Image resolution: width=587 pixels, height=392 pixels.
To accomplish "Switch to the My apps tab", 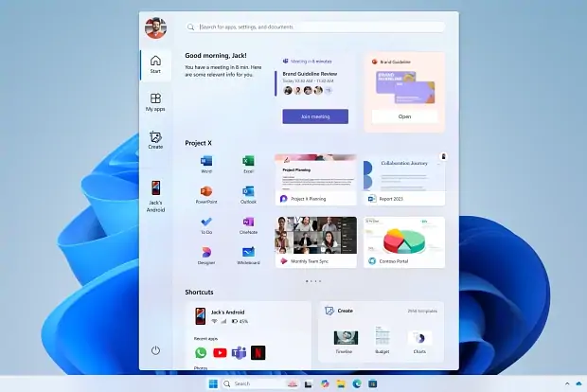I will coord(155,101).
